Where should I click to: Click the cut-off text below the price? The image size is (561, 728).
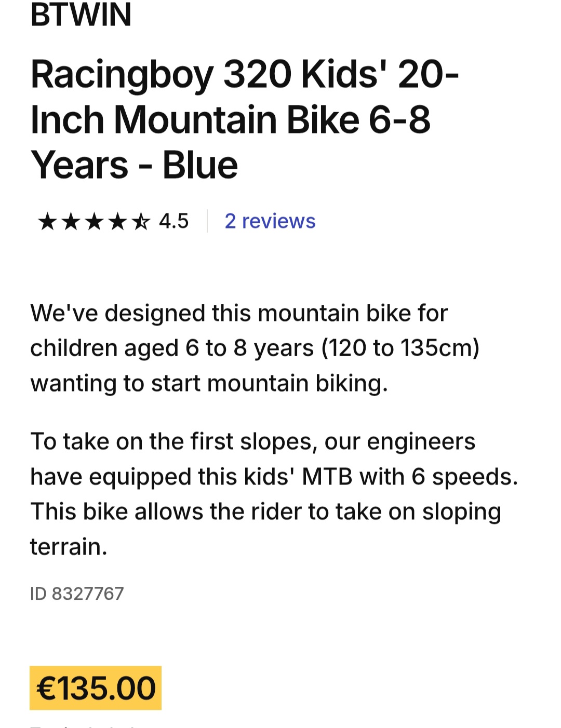coord(83,725)
